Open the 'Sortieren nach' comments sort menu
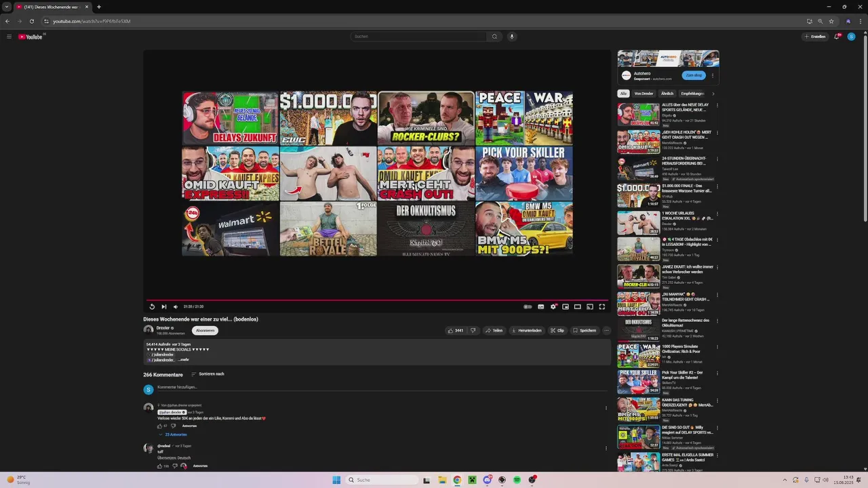Viewport: 868px width, 488px height. [208, 374]
